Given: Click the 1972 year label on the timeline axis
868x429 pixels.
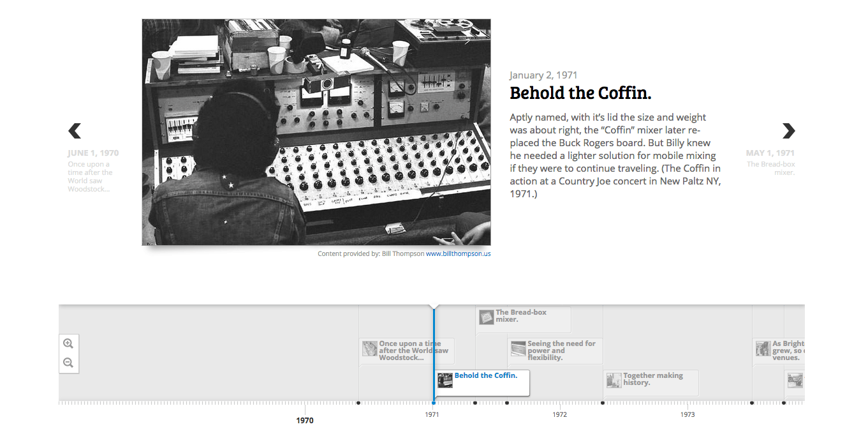Looking at the screenshot, I should (x=560, y=414).
